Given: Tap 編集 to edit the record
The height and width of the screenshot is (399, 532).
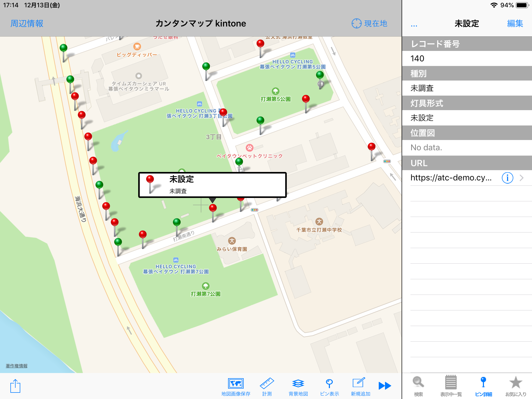Looking at the screenshot, I should (x=515, y=23).
